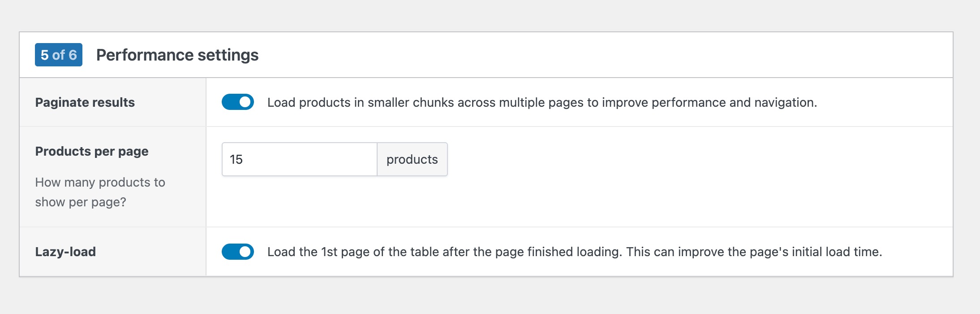The width and height of the screenshot is (980, 314).
Task: Click the "How many products to show" help text
Action: 100,192
